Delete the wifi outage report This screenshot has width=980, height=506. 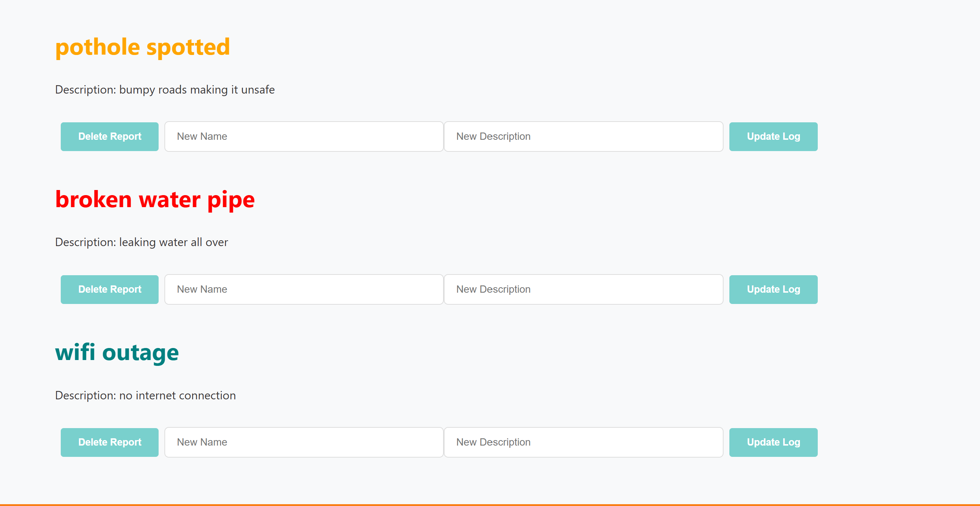[x=109, y=442]
